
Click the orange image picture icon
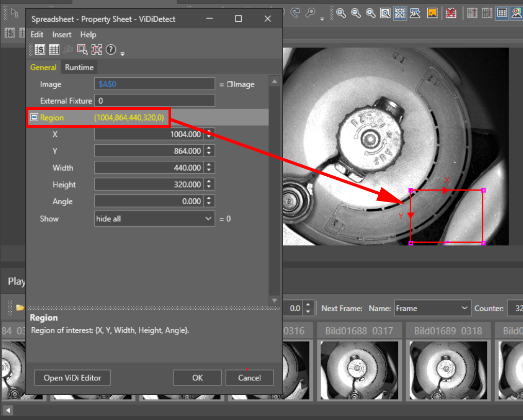[x=432, y=13]
